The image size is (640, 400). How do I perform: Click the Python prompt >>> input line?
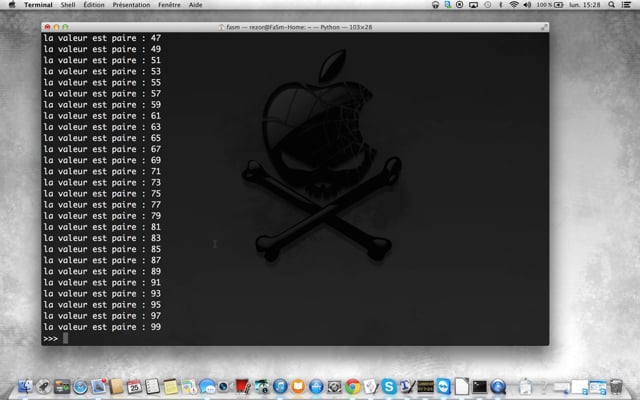pyautogui.click(x=295, y=338)
